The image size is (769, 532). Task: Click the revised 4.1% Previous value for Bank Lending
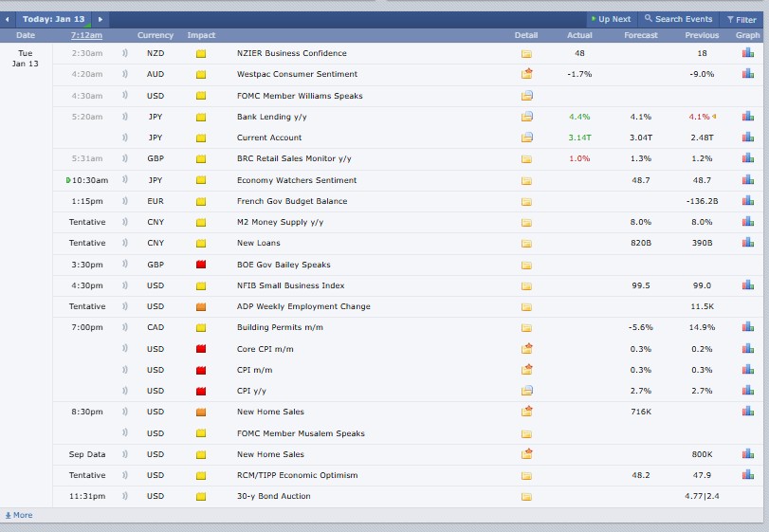pyautogui.click(x=699, y=117)
